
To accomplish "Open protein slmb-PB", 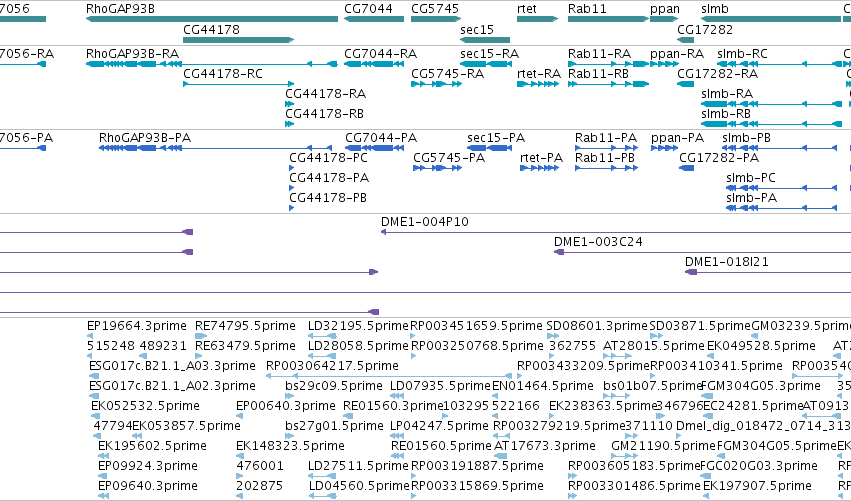I will [x=746, y=138].
